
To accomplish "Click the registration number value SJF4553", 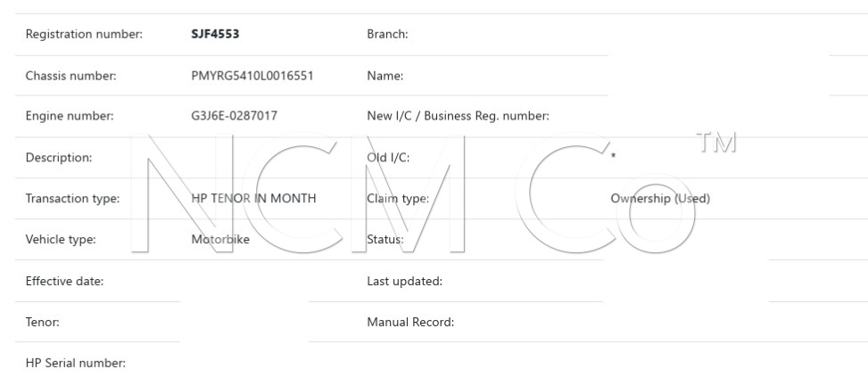I will pos(215,35).
